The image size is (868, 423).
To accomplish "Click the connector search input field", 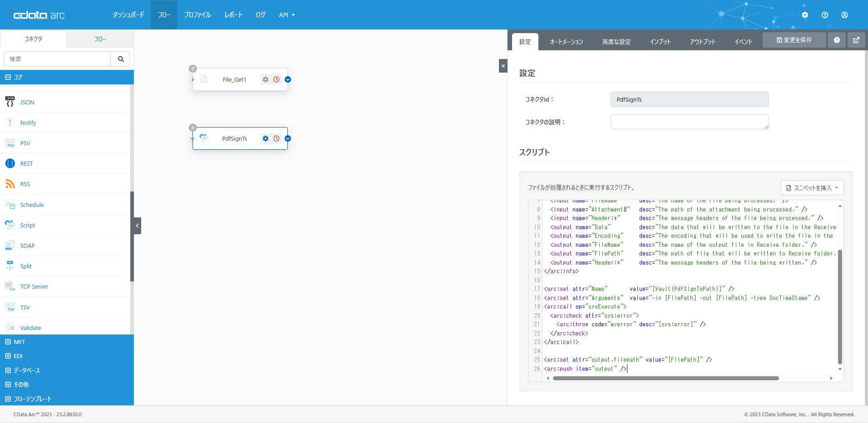I will [57, 59].
